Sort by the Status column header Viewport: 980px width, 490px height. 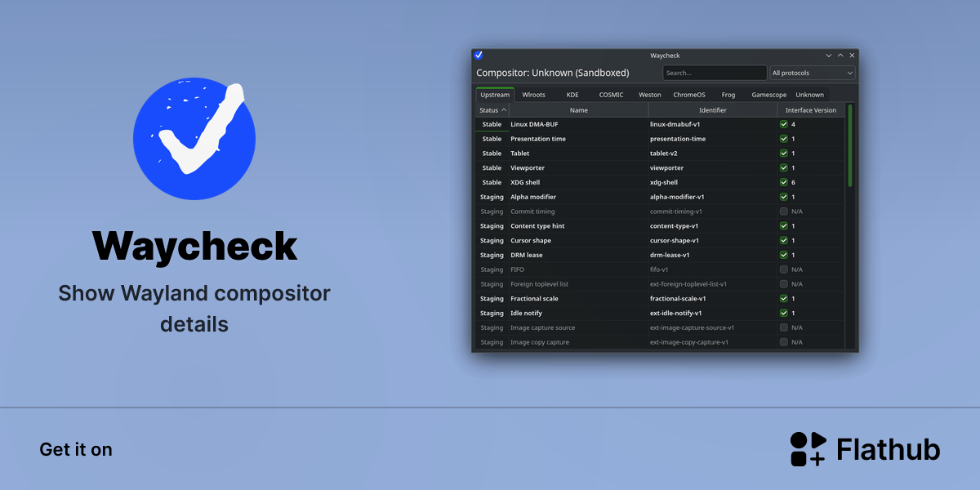pyautogui.click(x=492, y=110)
